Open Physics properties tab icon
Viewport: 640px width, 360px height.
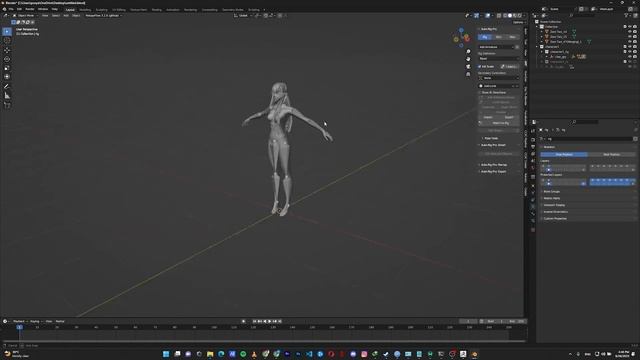tap(533, 193)
